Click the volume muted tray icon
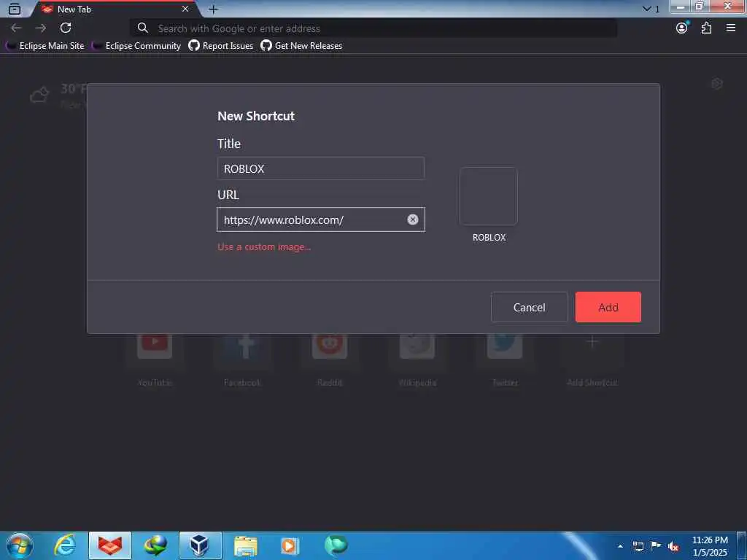747x560 pixels. click(673, 546)
